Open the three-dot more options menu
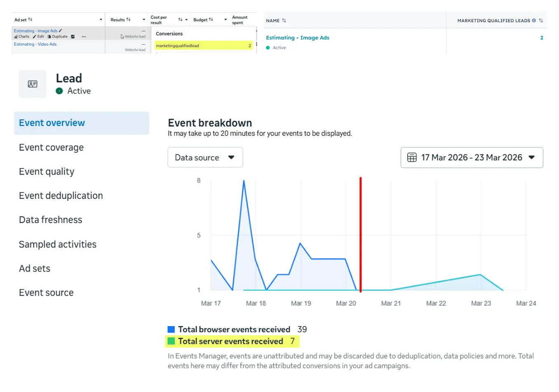This screenshot has width=559, height=392. (84, 37)
